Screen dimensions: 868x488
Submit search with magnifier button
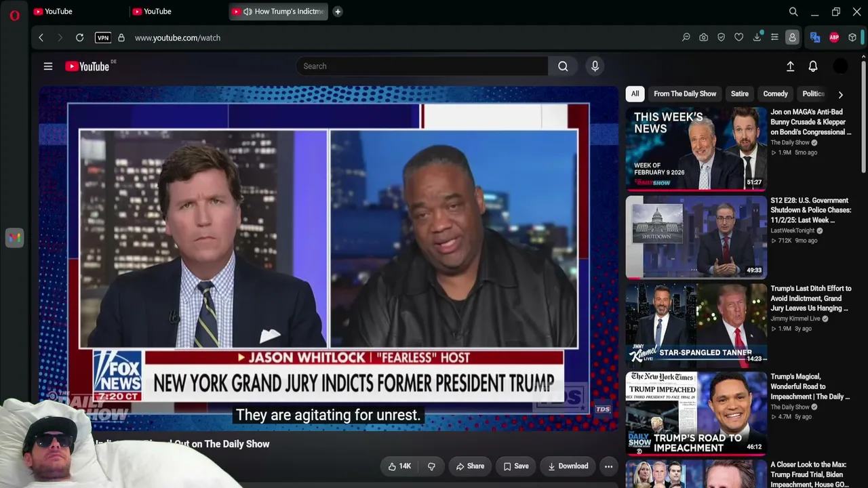point(563,66)
